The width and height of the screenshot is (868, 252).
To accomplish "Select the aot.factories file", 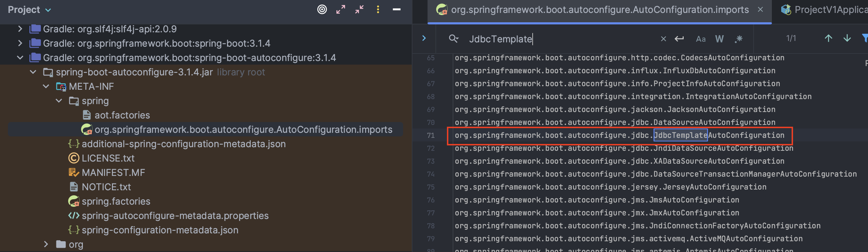I will (x=122, y=115).
